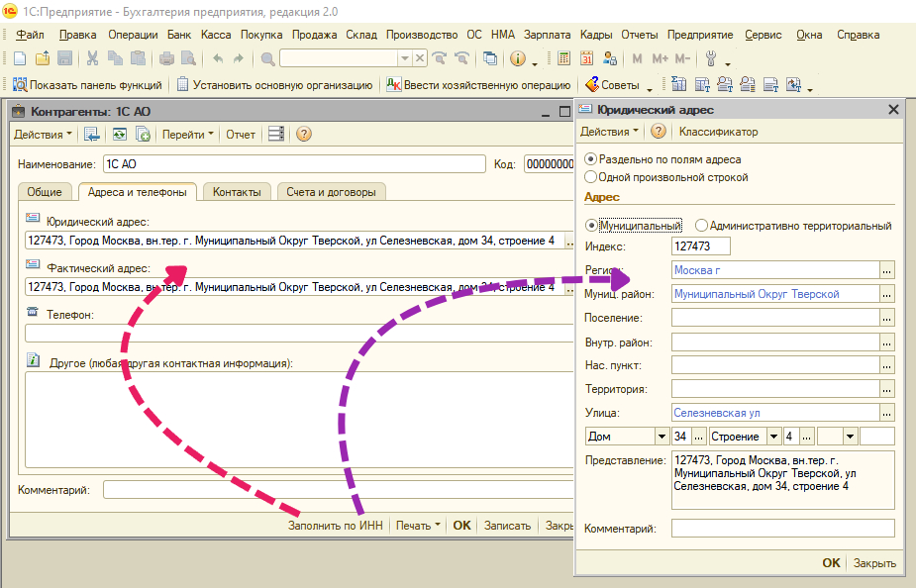Viewport: 916px width, 588px height.
Task: Click help icon in Юридический адрес dialog
Action: click(659, 132)
